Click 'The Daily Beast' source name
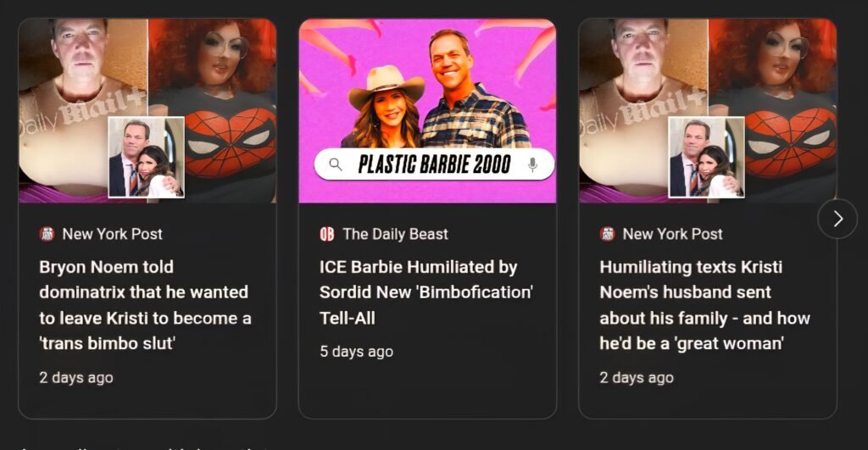The image size is (868, 450). 395,234
